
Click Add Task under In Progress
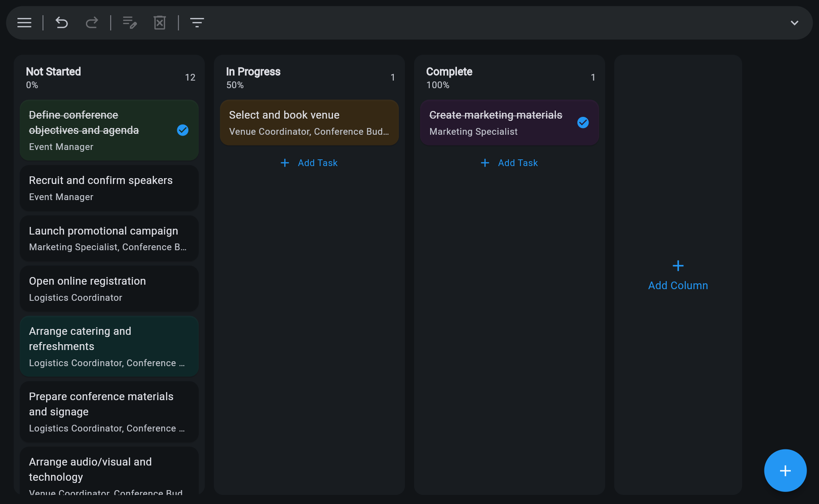(309, 162)
